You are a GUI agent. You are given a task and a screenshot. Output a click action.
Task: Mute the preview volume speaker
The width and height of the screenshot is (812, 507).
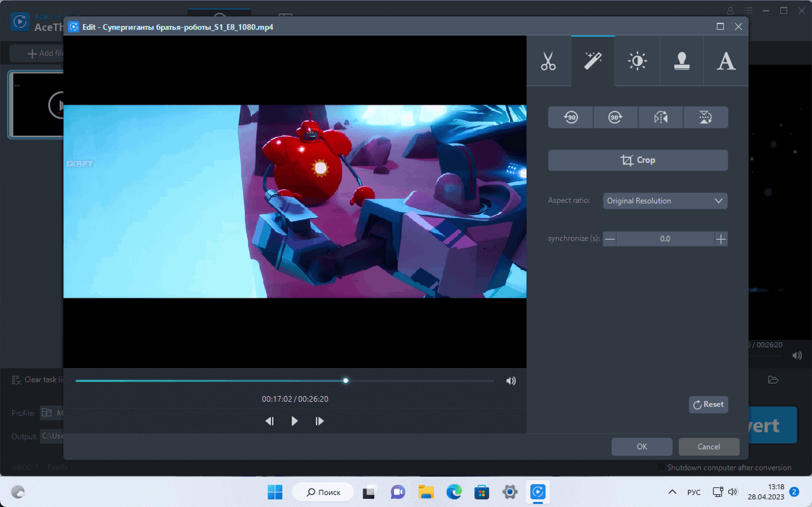(x=510, y=381)
